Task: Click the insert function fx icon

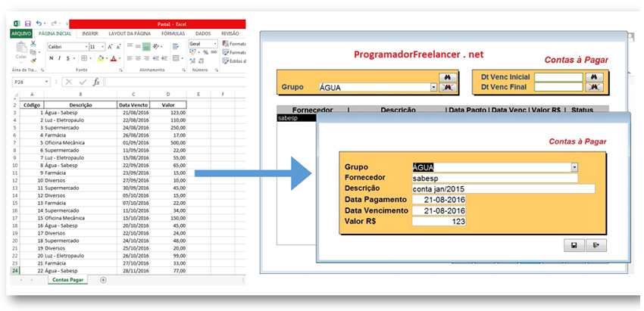Action: click(x=96, y=82)
